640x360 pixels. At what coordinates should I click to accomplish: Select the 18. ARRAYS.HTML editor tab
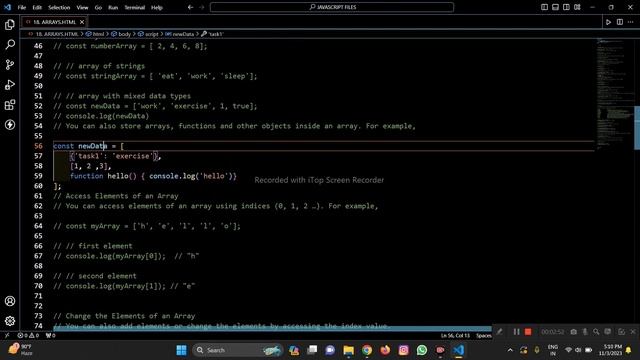pos(54,22)
